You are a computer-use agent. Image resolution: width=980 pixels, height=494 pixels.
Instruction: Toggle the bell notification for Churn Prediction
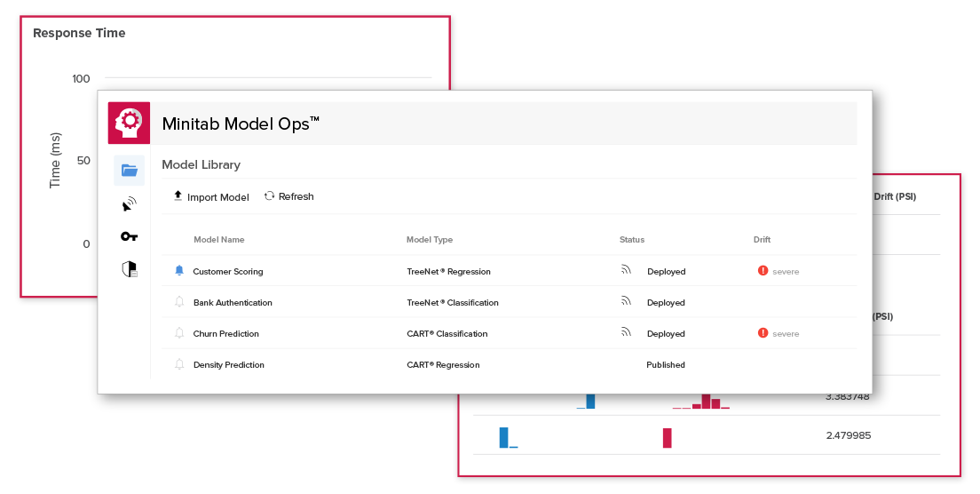tap(179, 333)
